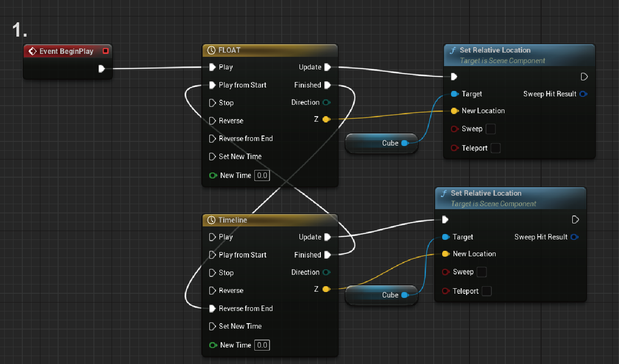Click Play from Start pin on Timeline node
The image size is (619, 364).
tap(213, 255)
